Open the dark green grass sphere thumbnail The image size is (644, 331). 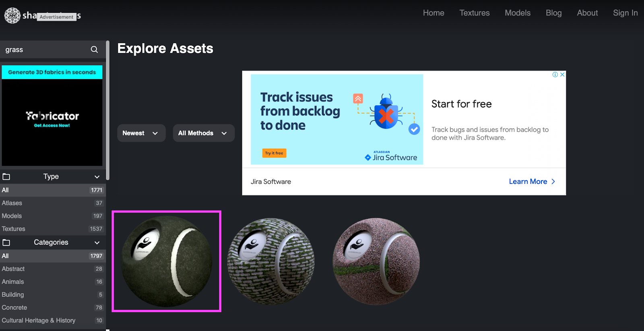coord(167,261)
